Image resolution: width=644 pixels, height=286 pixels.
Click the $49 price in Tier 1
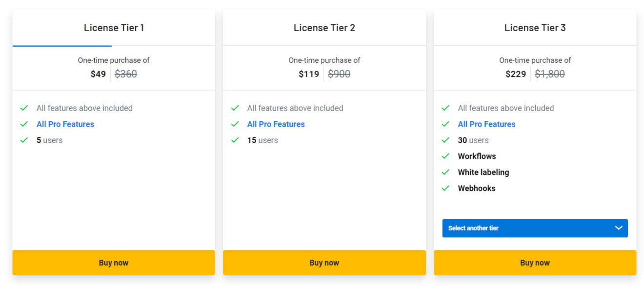pyautogui.click(x=98, y=74)
